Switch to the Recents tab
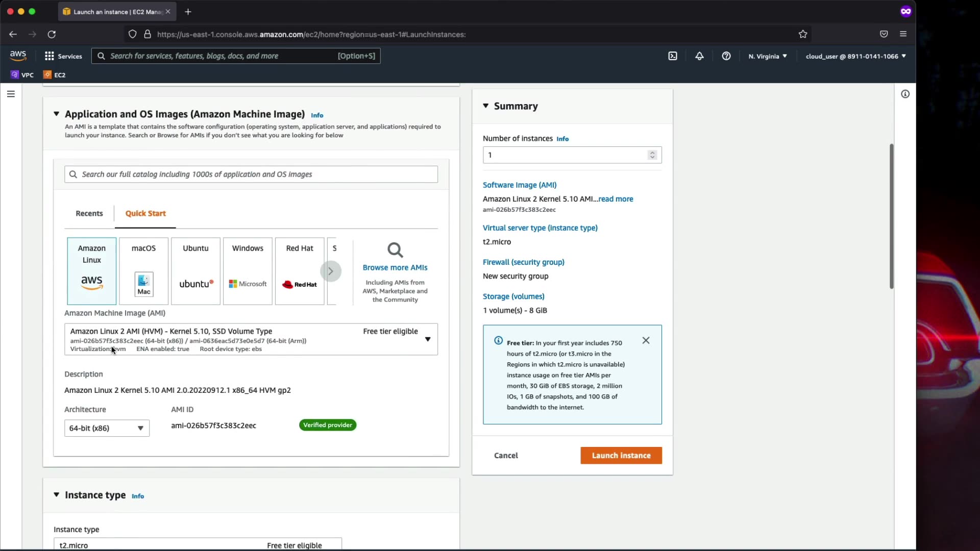This screenshot has width=980, height=551. tap(89, 213)
